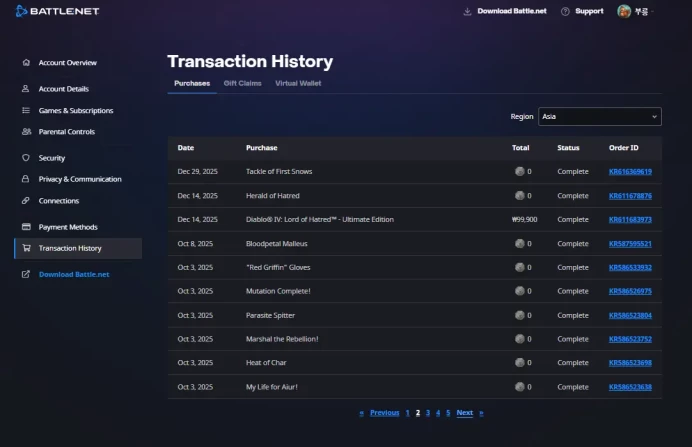
Task: Switch to the Gift Claims tab
Action: [242, 83]
